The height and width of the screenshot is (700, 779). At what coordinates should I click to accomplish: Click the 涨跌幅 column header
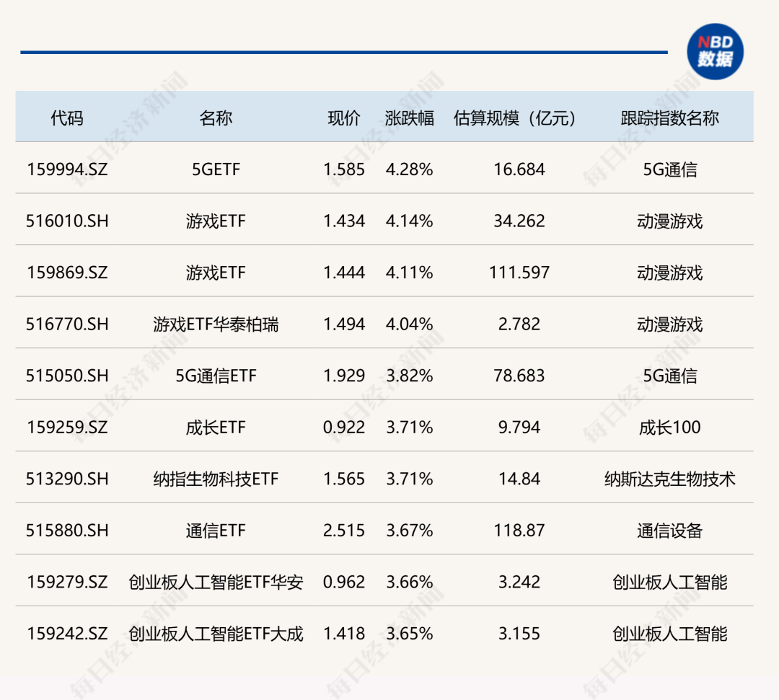pos(409,118)
